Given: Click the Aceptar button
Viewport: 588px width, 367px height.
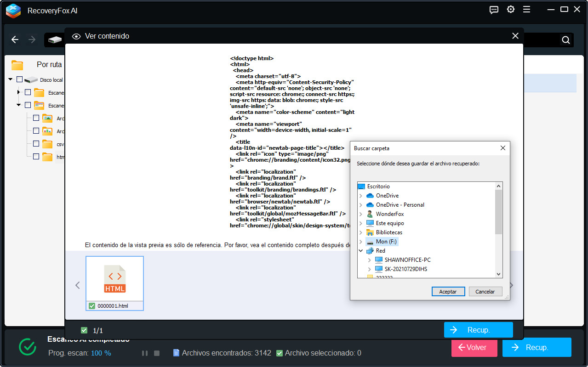Looking at the screenshot, I should point(448,292).
